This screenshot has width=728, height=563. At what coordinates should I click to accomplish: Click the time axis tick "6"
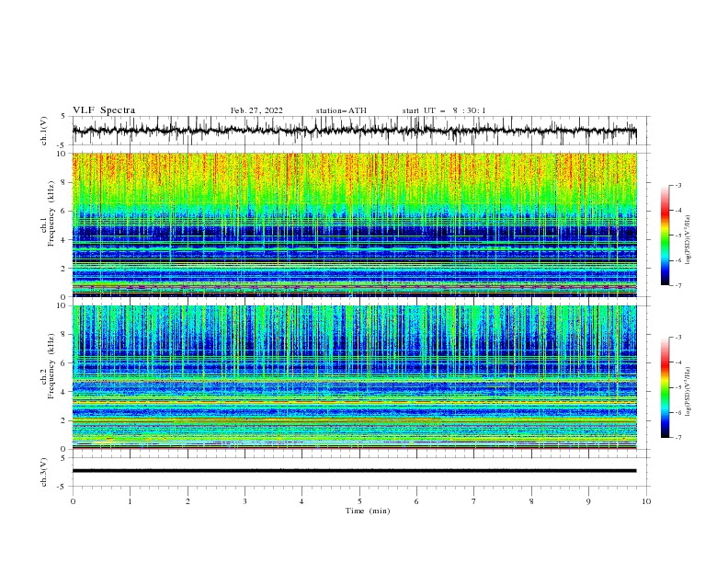[x=416, y=501]
